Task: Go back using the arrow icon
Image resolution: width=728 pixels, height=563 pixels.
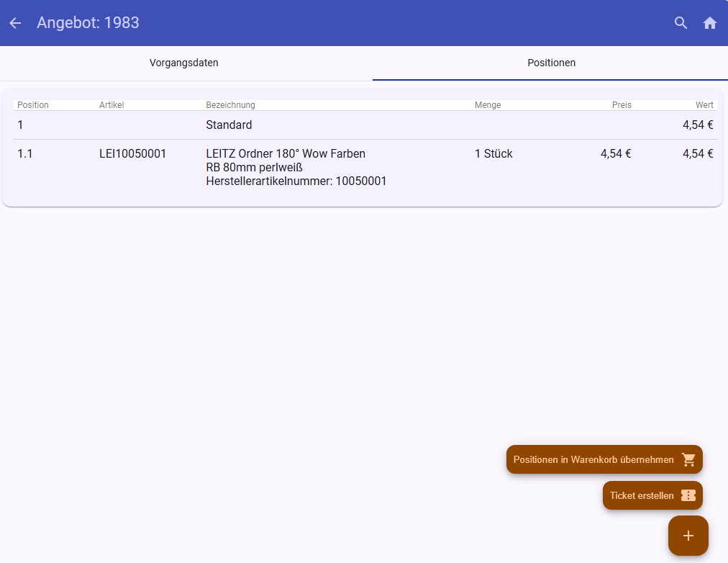Action: pyautogui.click(x=15, y=23)
